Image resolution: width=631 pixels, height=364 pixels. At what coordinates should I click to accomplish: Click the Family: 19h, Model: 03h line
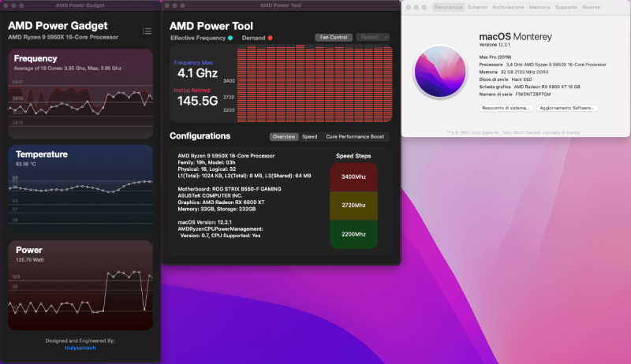[207, 162]
